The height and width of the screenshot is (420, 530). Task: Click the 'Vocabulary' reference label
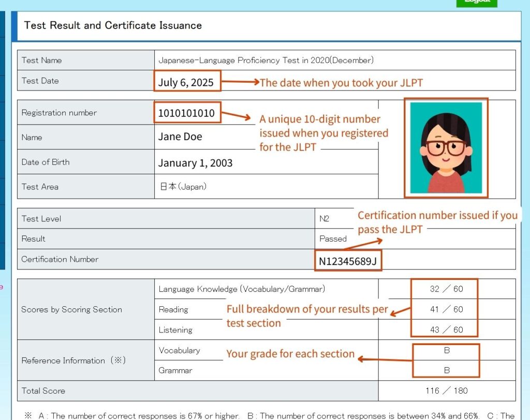point(179,350)
